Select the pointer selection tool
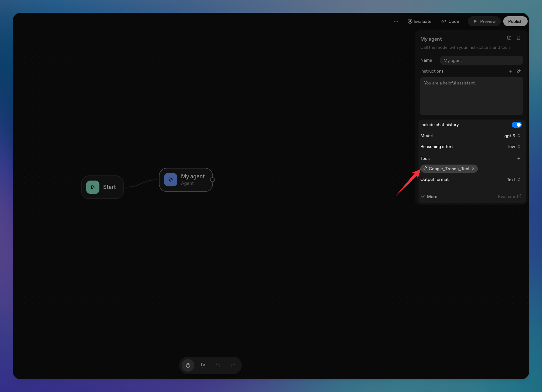Viewport: 542px width, 392px height. point(203,365)
